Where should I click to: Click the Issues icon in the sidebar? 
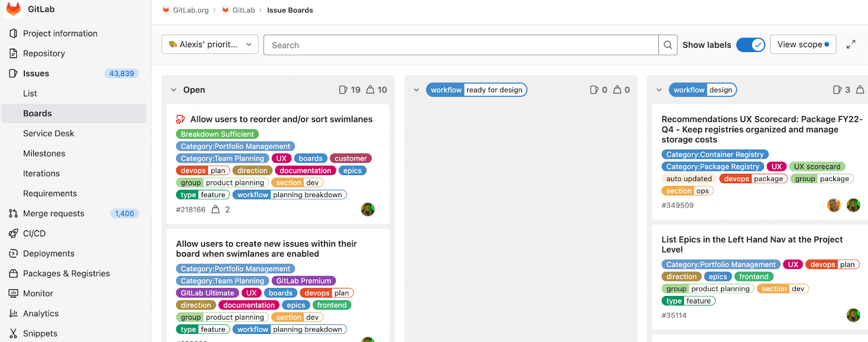click(14, 73)
